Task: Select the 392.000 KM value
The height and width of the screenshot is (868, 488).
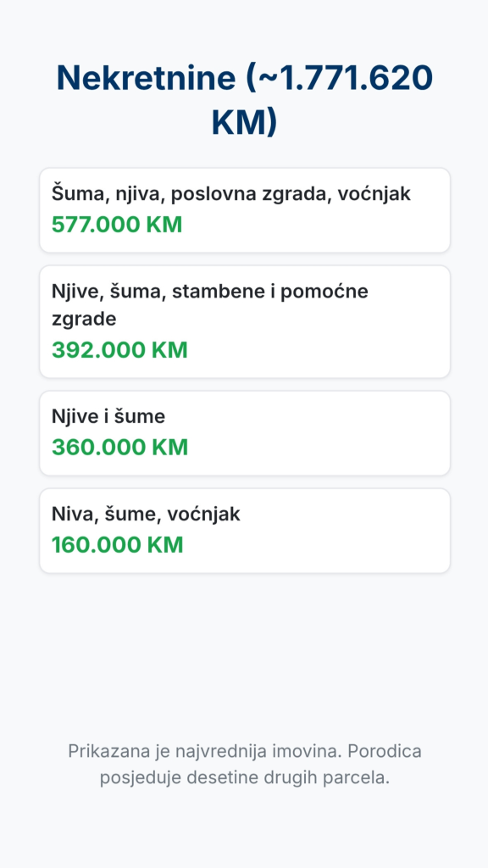Action: [x=119, y=350]
